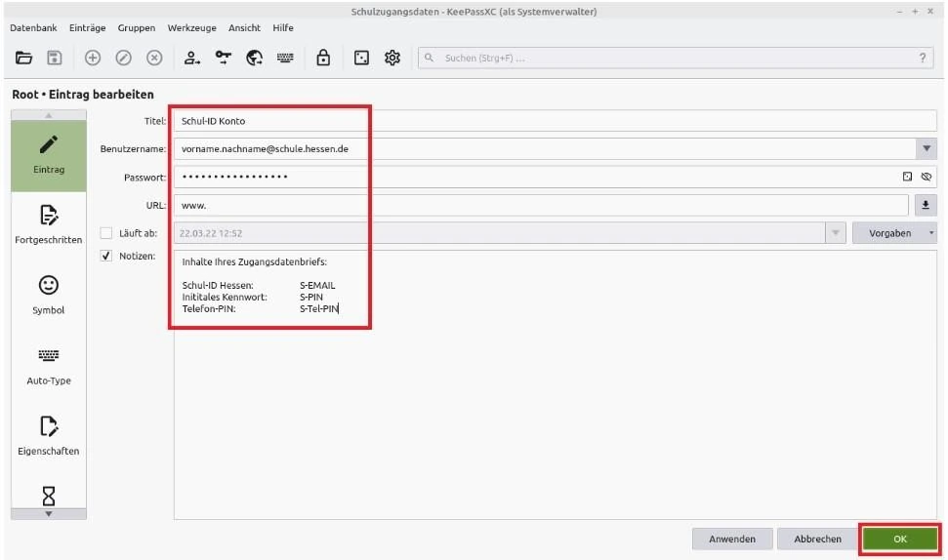The width and height of the screenshot is (948, 560).
Task: Open database folder icon in toolbar
Action: pyautogui.click(x=23, y=58)
